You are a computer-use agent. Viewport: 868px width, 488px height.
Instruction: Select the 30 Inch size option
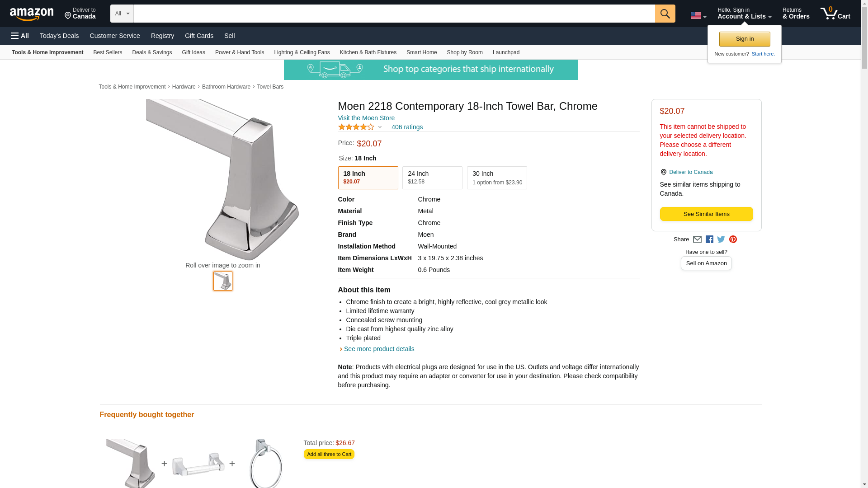497,178
